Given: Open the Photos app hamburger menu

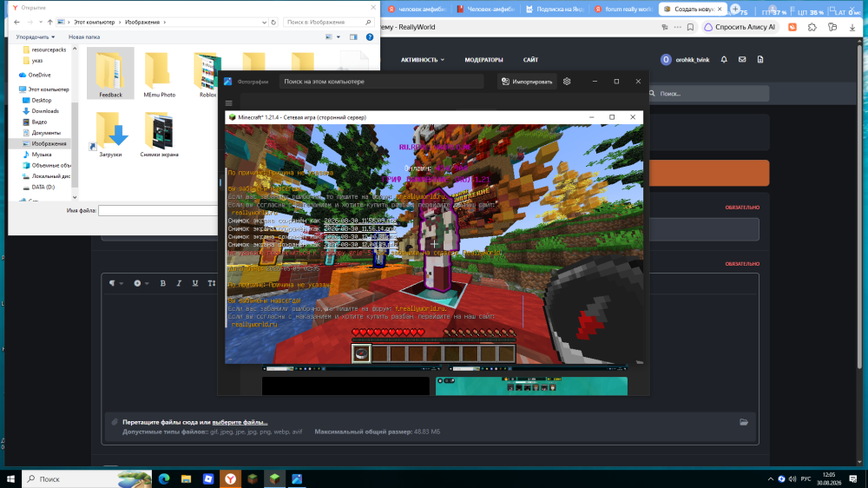Looking at the screenshot, I should pos(228,103).
